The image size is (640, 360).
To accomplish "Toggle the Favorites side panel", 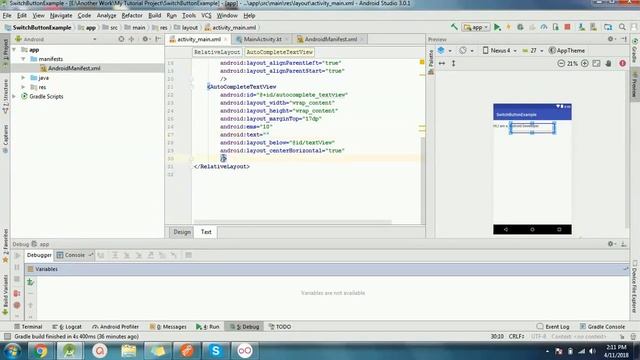I will coord(5,246).
